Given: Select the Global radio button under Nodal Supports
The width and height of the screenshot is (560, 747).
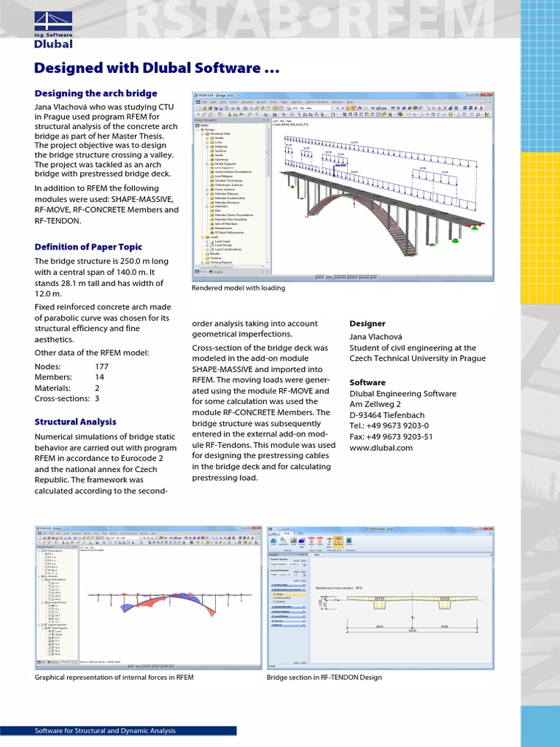Looking at the screenshot, I should [50, 635].
